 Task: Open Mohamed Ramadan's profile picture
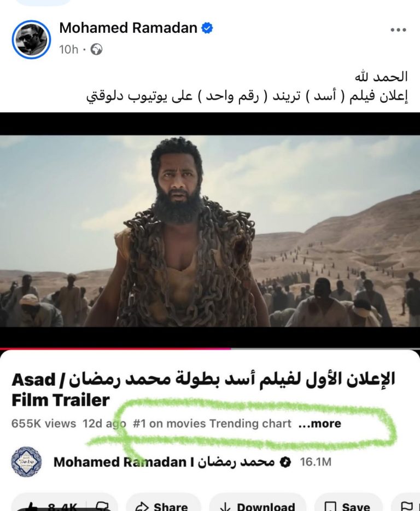(31, 39)
